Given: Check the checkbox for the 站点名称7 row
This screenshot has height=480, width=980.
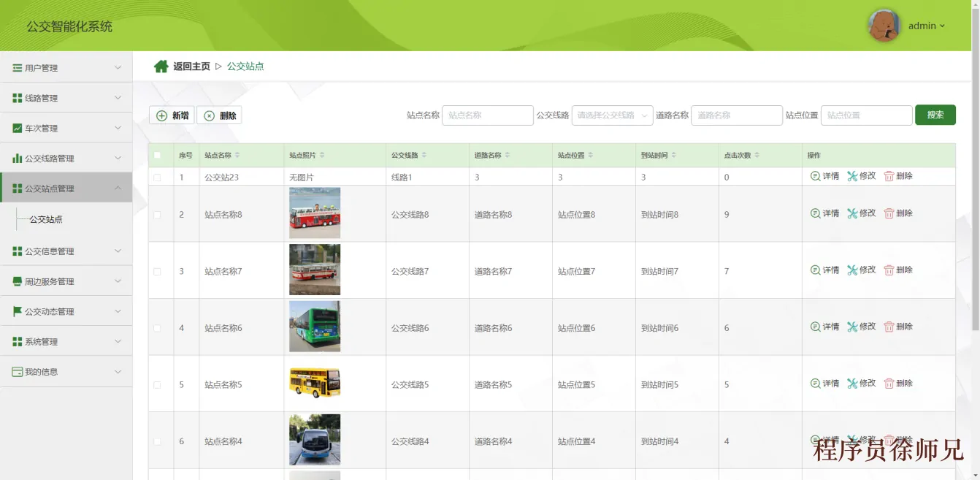Looking at the screenshot, I should click(157, 271).
